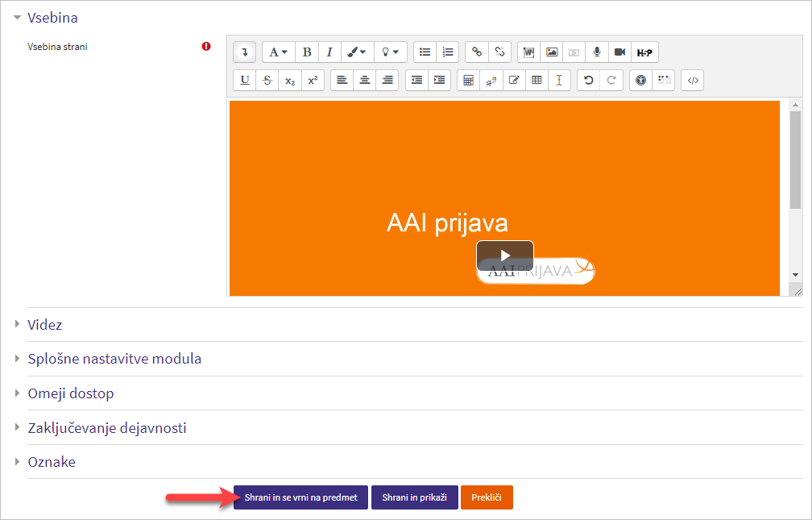Click Shrani in se vrni na predmet
Screen dimensions: 812x520
(301, 497)
